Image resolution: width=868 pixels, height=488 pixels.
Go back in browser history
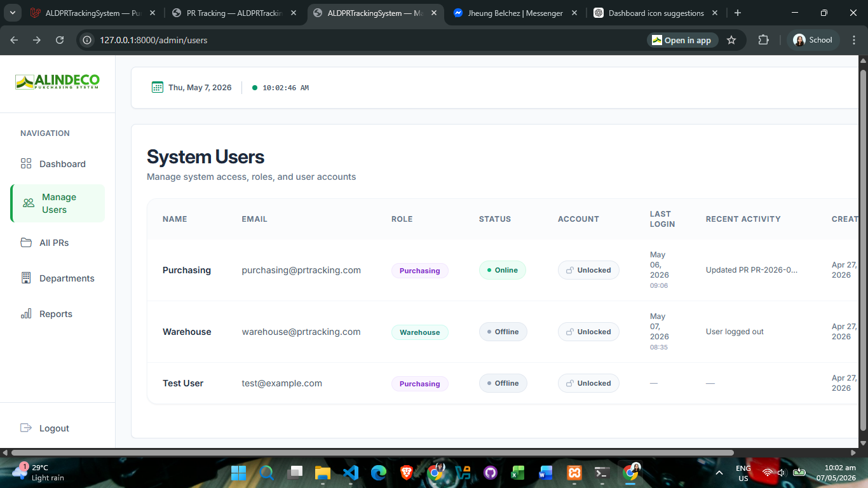point(14,40)
